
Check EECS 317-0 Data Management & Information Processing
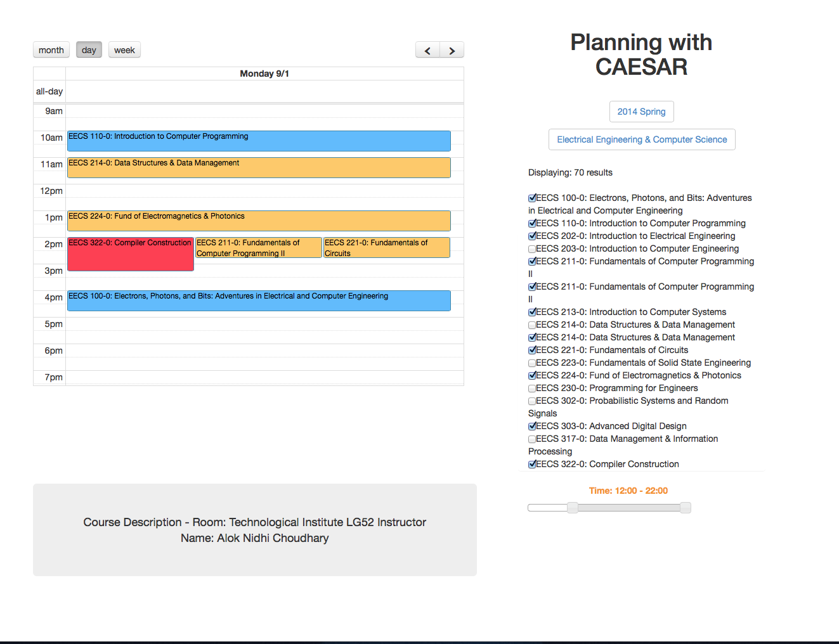532,439
